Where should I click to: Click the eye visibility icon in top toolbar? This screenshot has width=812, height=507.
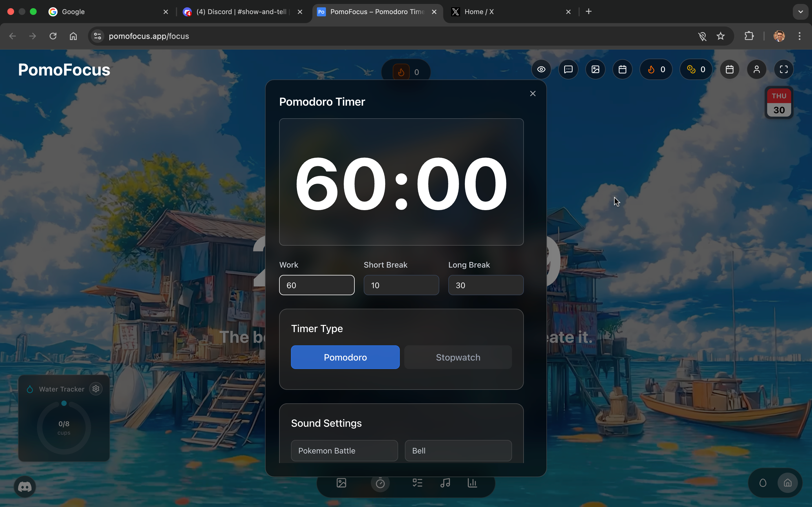coord(541,69)
